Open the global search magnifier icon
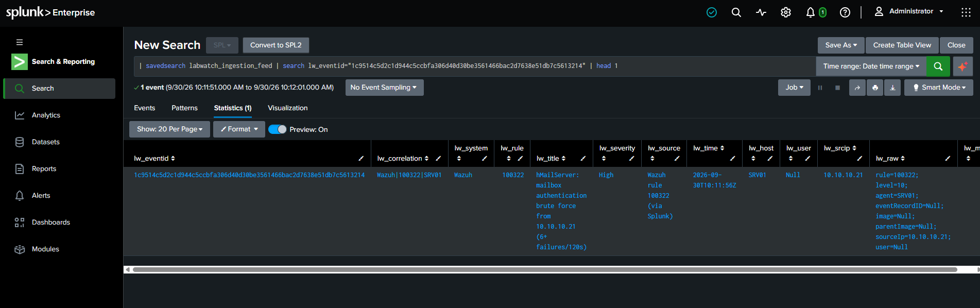980x308 pixels. pos(736,12)
